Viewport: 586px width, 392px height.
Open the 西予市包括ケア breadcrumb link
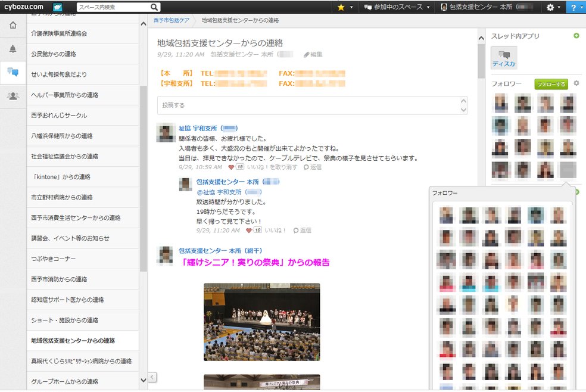click(x=171, y=20)
